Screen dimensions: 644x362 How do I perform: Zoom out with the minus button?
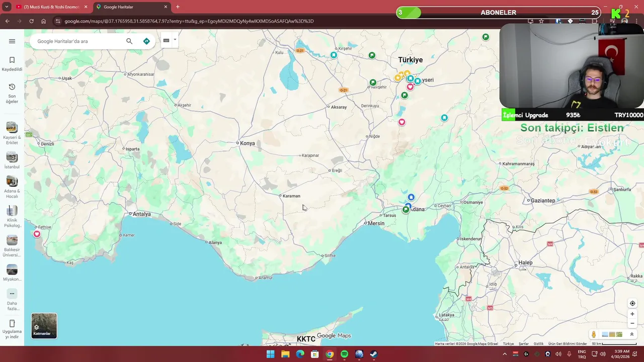632,324
